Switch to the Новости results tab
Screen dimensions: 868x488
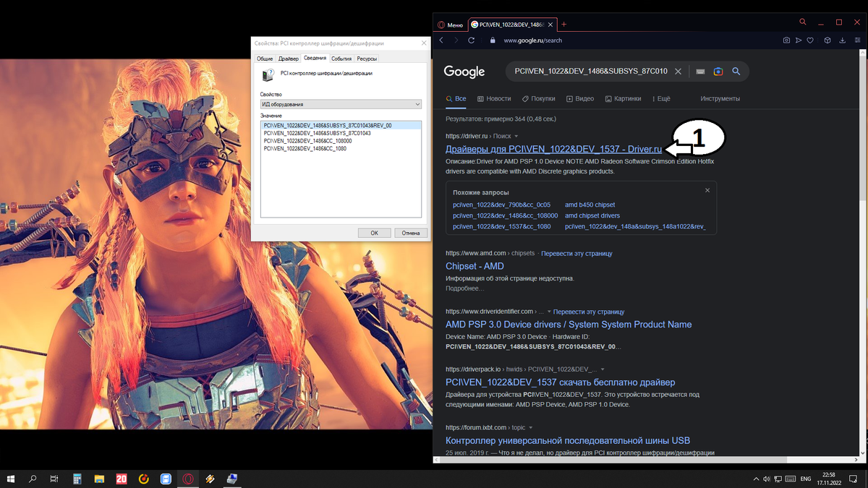click(x=494, y=98)
